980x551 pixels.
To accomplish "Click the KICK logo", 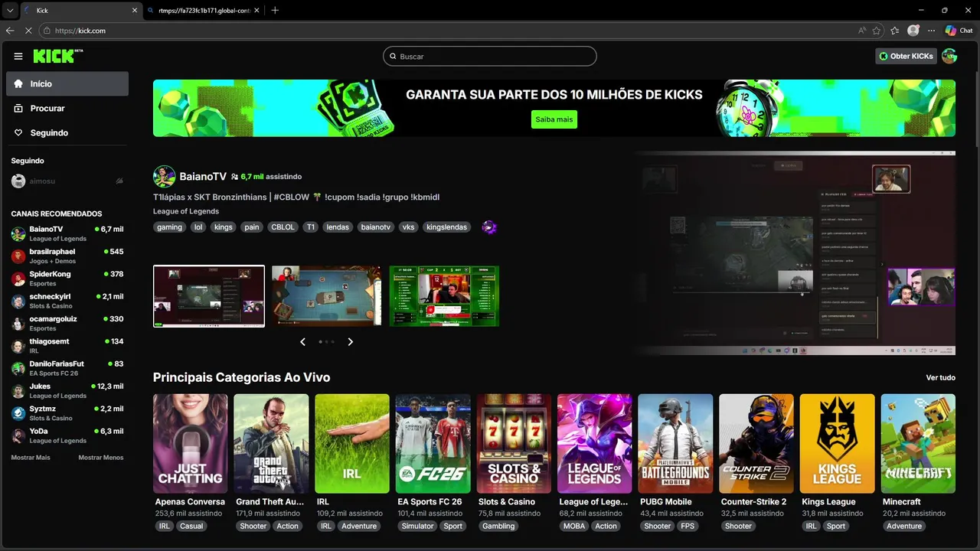I will [57, 56].
